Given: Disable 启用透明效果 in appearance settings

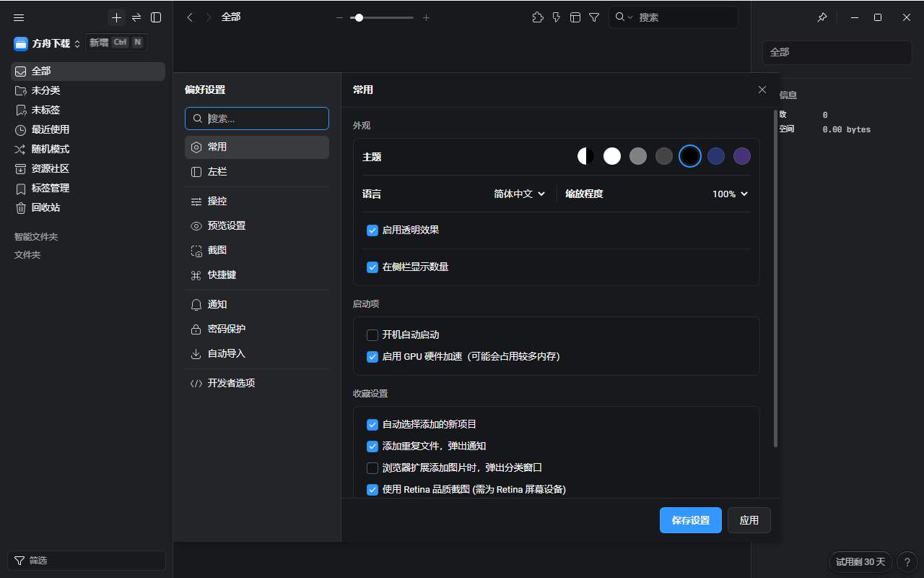Looking at the screenshot, I should [372, 230].
